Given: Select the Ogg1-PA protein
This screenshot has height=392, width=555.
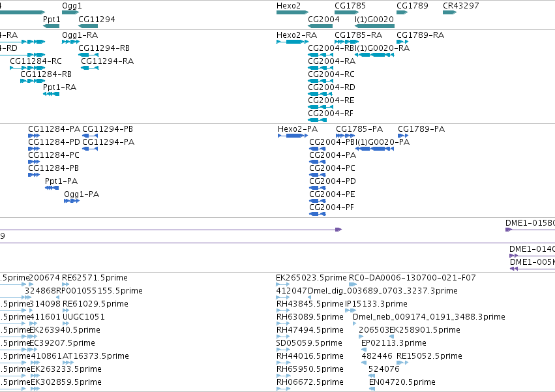Looking at the screenshot, I should click(x=72, y=201).
